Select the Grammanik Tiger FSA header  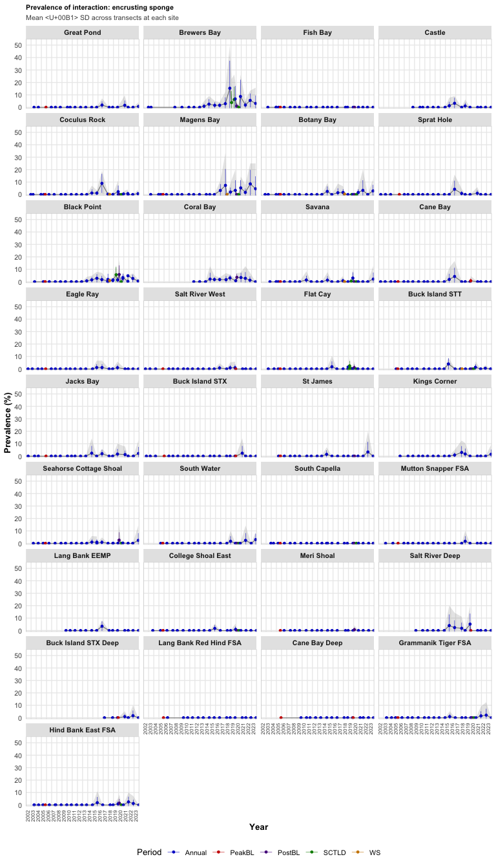pyautogui.click(x=435, y=643)
